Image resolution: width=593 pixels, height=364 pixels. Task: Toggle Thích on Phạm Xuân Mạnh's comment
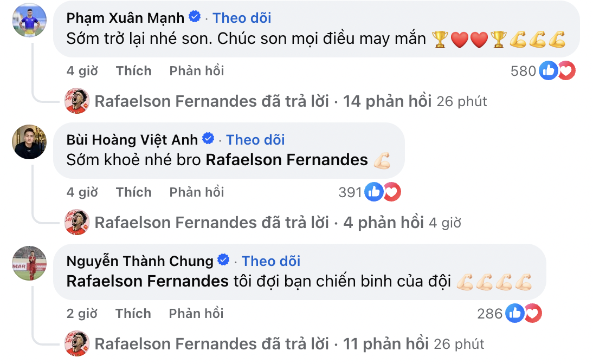tap(133, 70)
